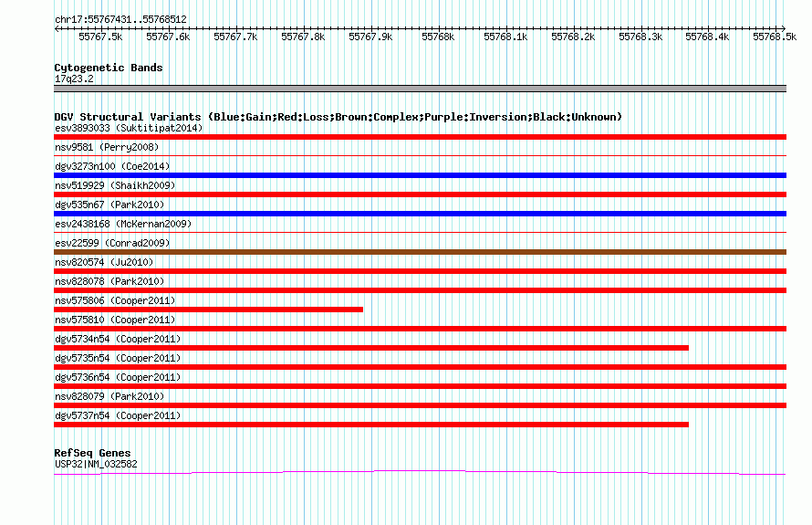
Task: Select the nsv828078 (Park2010) label
Action: tap(109, 281)
